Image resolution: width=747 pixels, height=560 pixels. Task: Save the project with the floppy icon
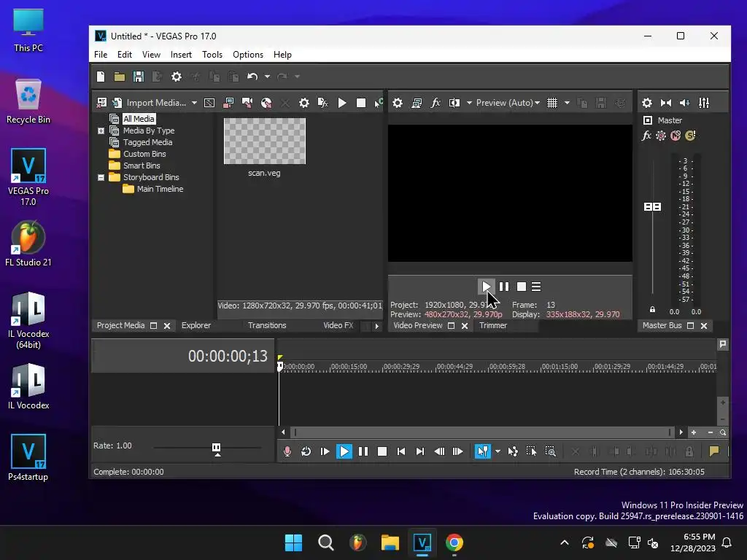138,77
